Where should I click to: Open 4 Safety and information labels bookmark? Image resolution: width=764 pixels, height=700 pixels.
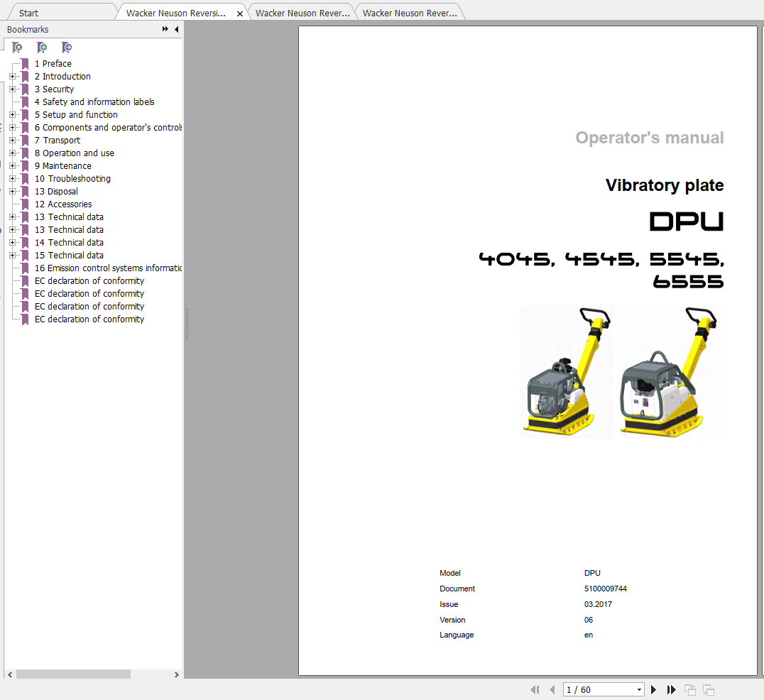94,102
